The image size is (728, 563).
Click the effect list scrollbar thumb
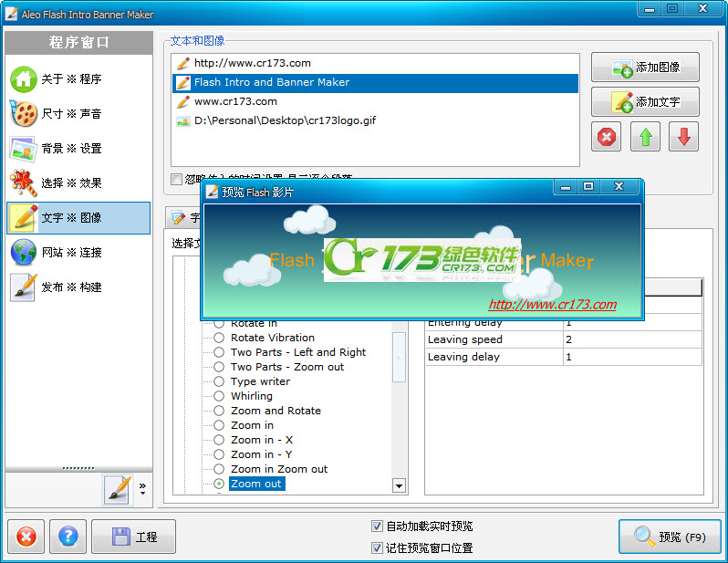[x=399, y=357]
